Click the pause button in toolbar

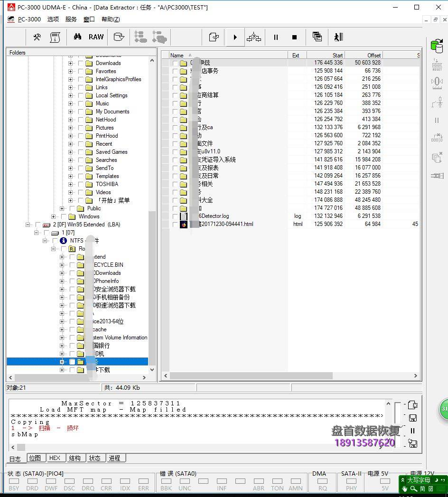(276, 37)
